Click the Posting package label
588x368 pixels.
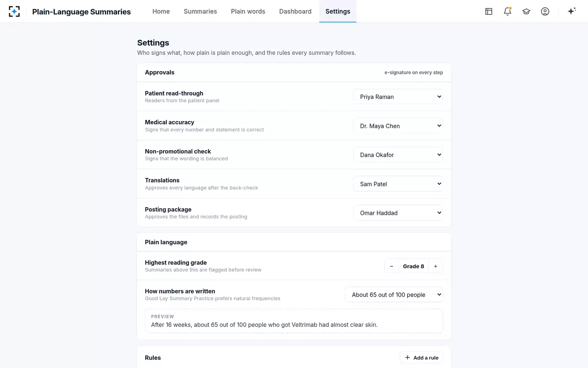168,209
